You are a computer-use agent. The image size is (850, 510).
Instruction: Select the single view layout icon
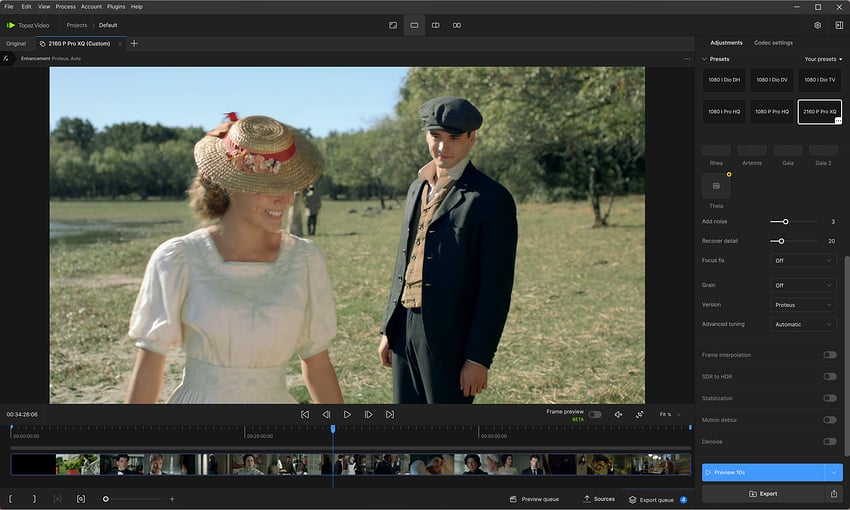[x=414, y=25]
